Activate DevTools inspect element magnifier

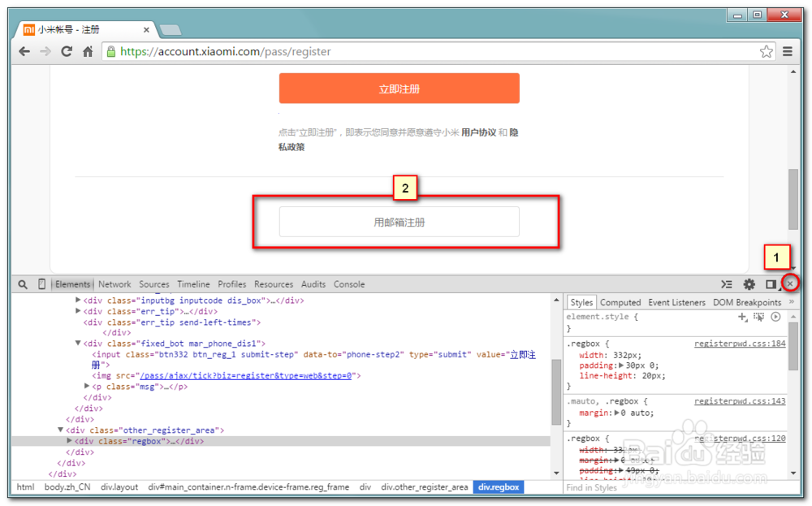click(23, 284)
